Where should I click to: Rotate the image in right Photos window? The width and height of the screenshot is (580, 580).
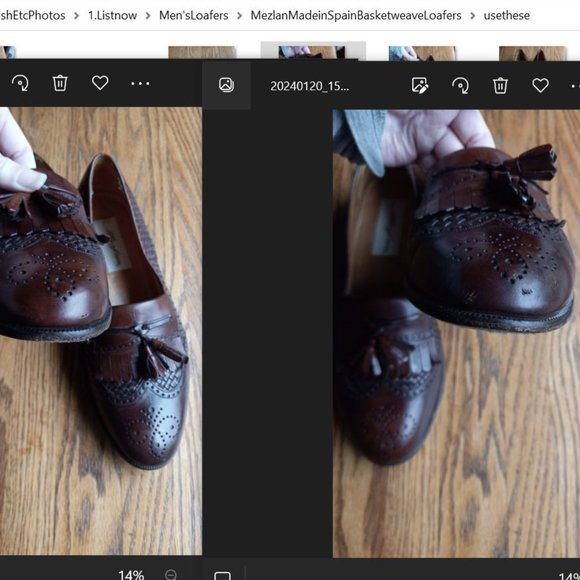pos(460,86)
